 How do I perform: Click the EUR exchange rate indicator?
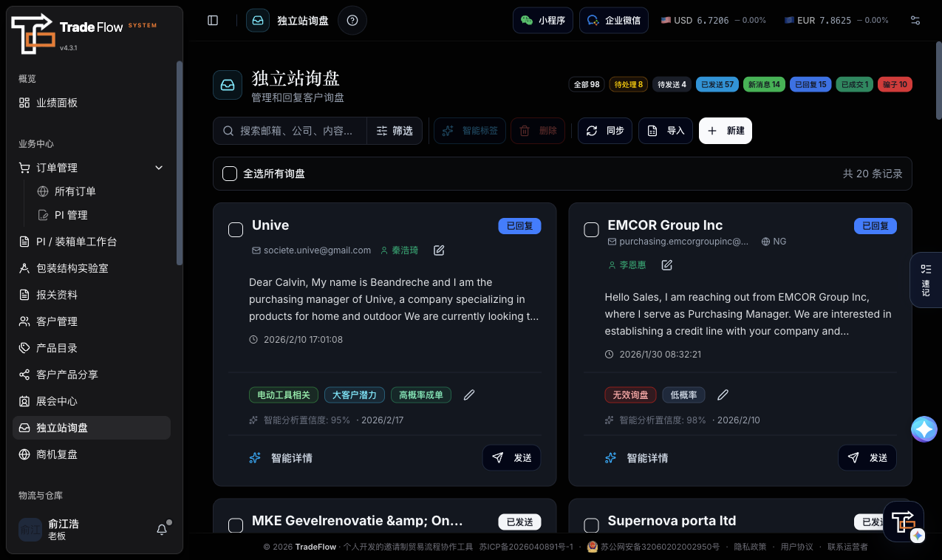(x=836, y=21)
